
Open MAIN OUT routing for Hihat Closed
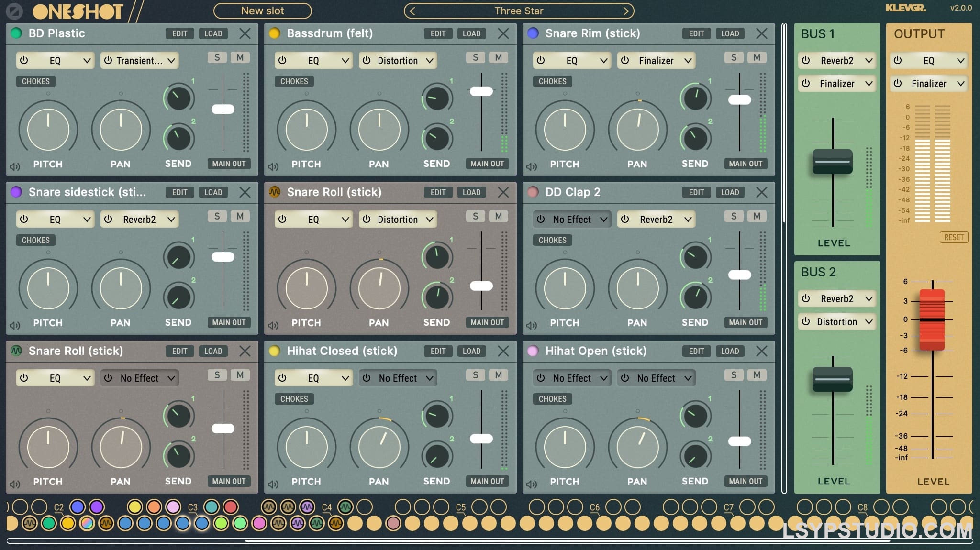pyautogui.click(x=487, y=481)
